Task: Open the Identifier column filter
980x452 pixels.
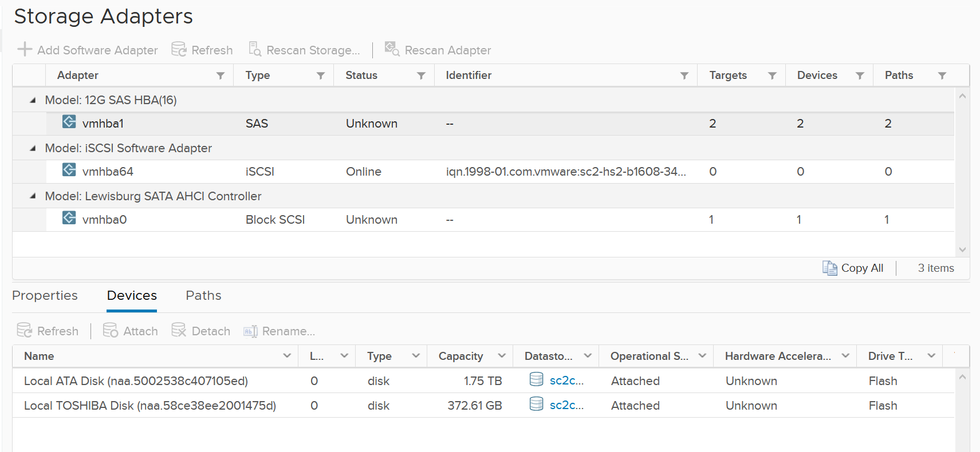Action: 684,76
